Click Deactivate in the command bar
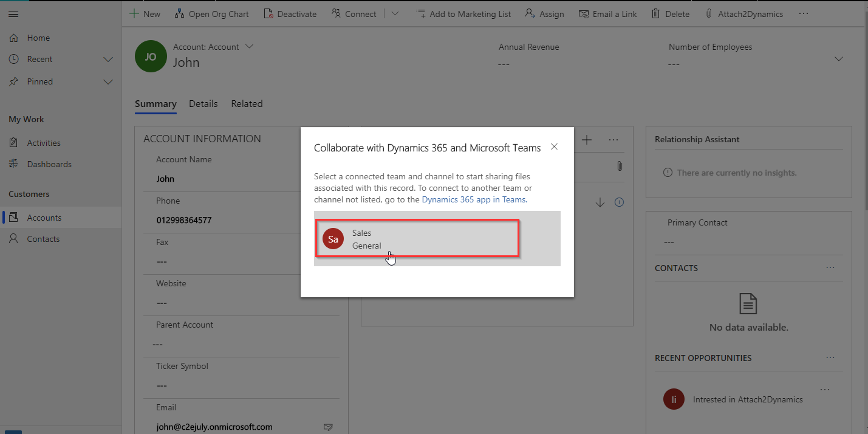The image size is (868, 434). pyautogui.click(x=290, y=14)
